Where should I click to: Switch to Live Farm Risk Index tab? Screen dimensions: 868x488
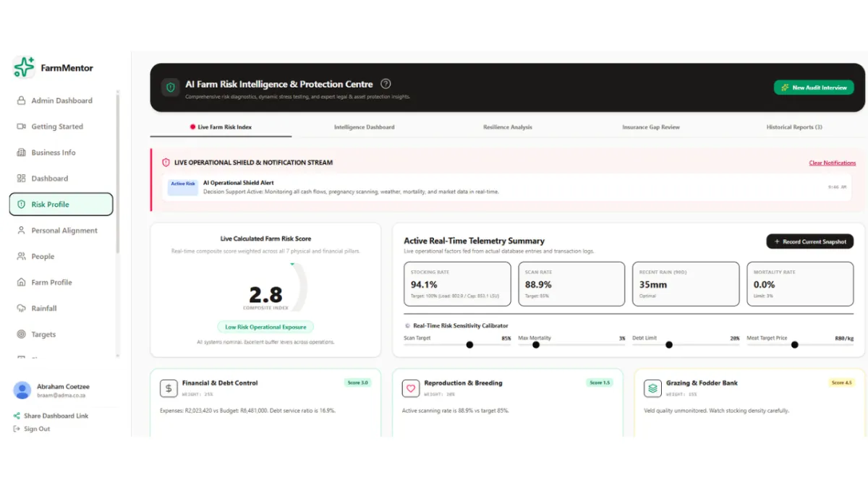(221, 127)
